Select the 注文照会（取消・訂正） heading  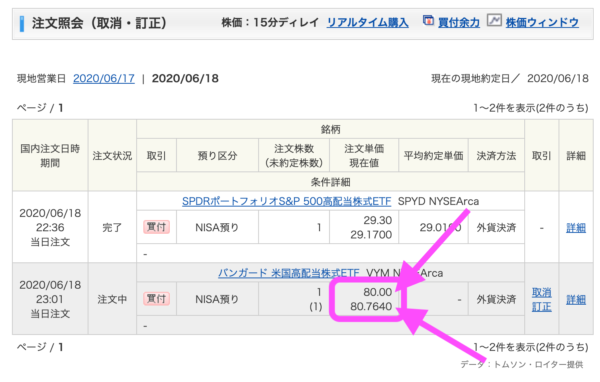(99, 23)
